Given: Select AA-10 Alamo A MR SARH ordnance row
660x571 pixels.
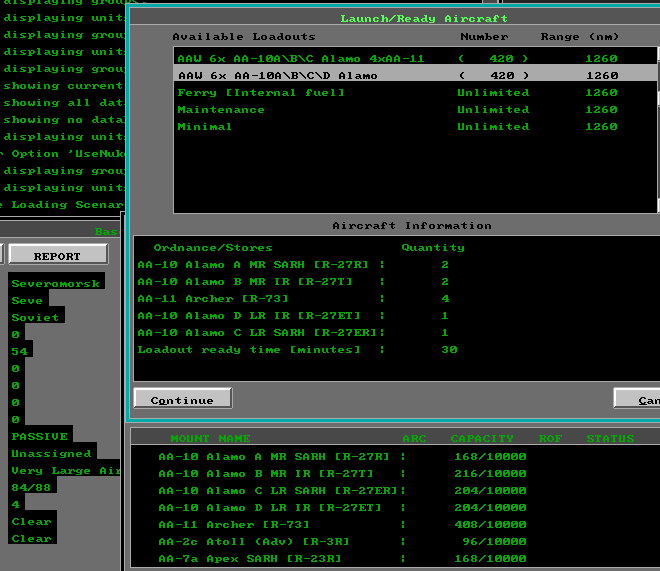Looking at the screenshot, I should tap(293, 265).
